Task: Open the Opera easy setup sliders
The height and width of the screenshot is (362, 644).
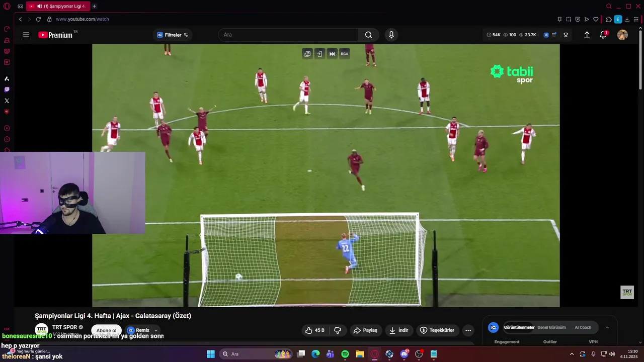Action: click(636, 19)
